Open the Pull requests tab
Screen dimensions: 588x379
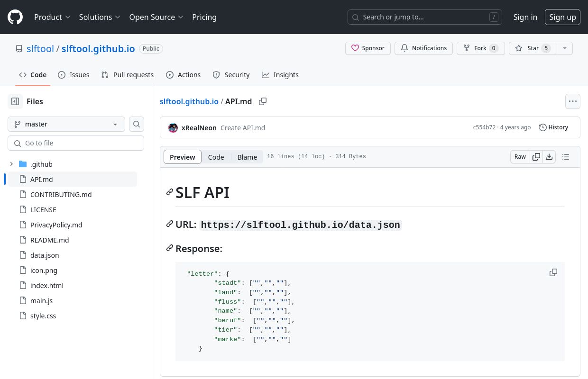(x=128, y=75)
